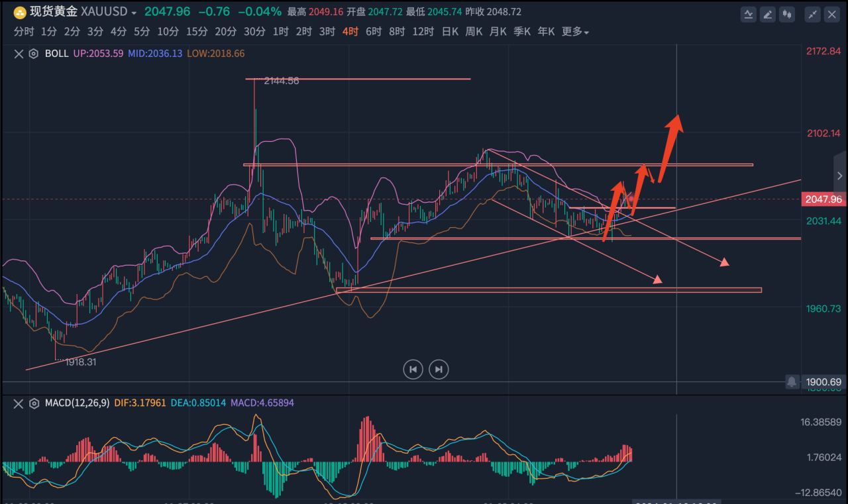Image resolution: width=848 pixels, height=504 pixels.
Task: Open candlestick chart style options
Action: click(x=787, y=14)
